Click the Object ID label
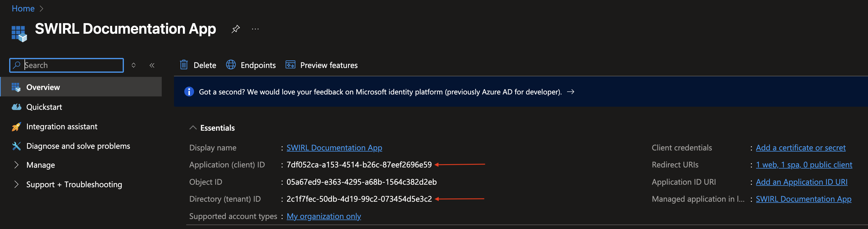868x229 pixels. 205,182
